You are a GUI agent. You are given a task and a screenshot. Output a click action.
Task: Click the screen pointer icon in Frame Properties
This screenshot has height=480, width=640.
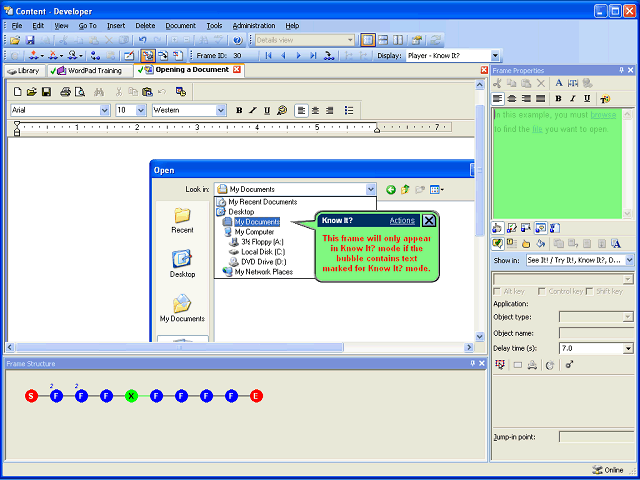point(526,227)
